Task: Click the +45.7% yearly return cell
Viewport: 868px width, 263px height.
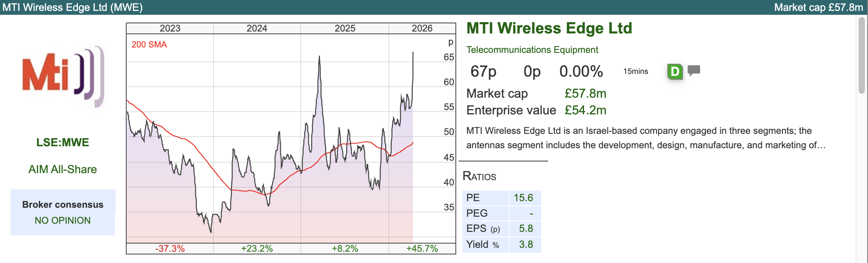Action: point(422,249)
